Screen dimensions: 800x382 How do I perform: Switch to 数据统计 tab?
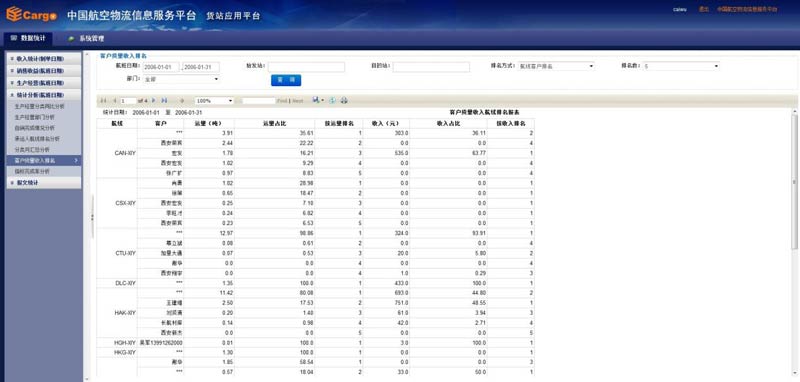pyautogui.click(x=28, y=38)
